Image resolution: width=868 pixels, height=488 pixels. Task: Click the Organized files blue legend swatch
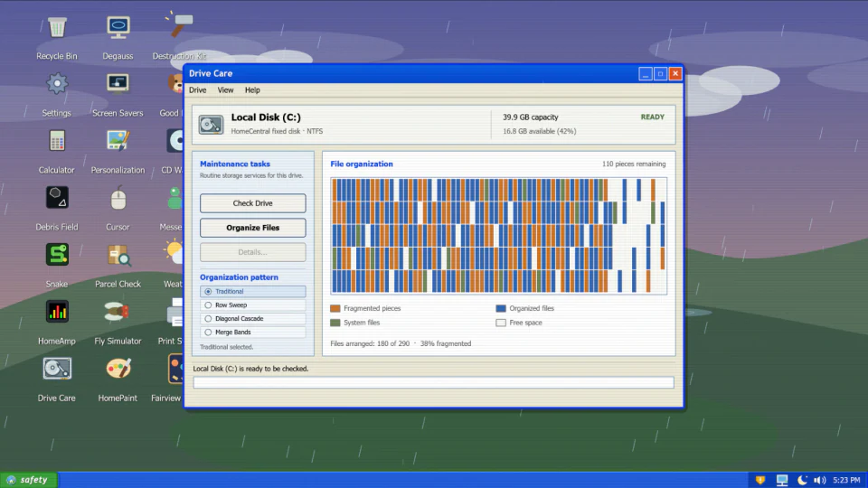(x=501, y=308)
